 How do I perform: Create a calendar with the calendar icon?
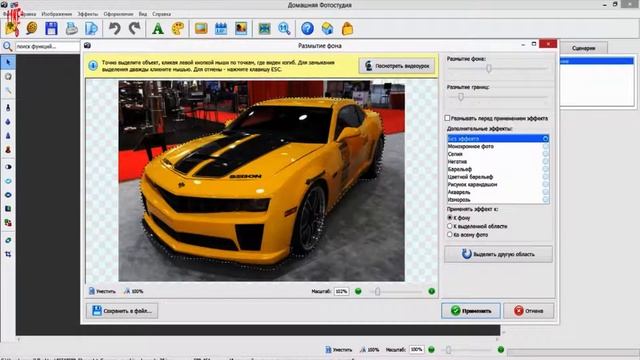221,29
